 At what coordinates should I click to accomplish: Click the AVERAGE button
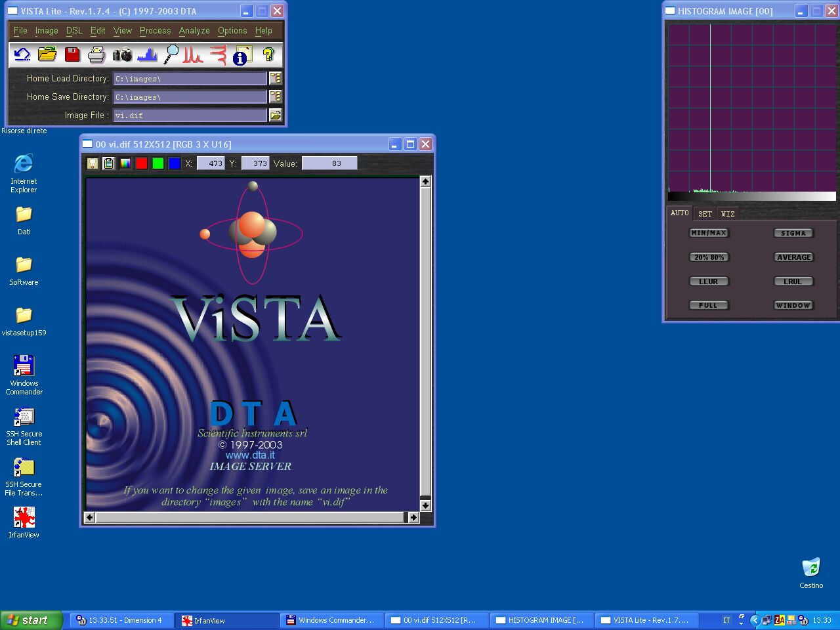point(793,257)
